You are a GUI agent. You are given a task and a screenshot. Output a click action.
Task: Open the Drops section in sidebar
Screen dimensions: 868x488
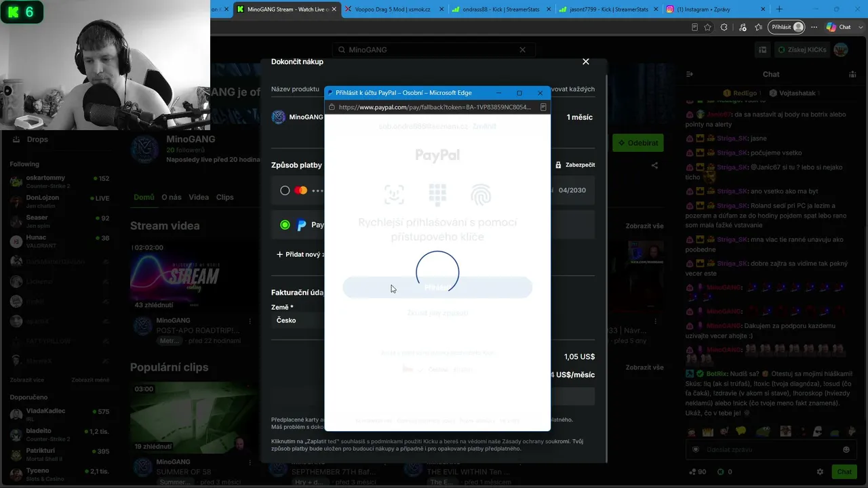click(31, 139)
